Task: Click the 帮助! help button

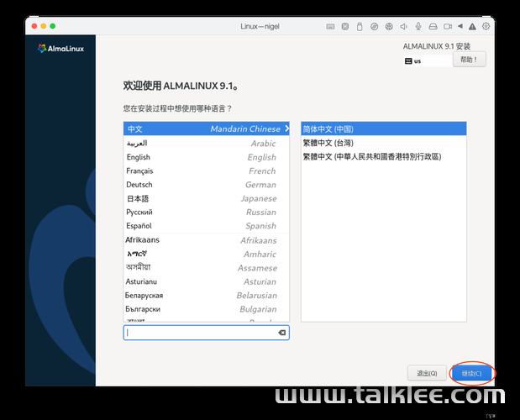Action: [470, 60]
